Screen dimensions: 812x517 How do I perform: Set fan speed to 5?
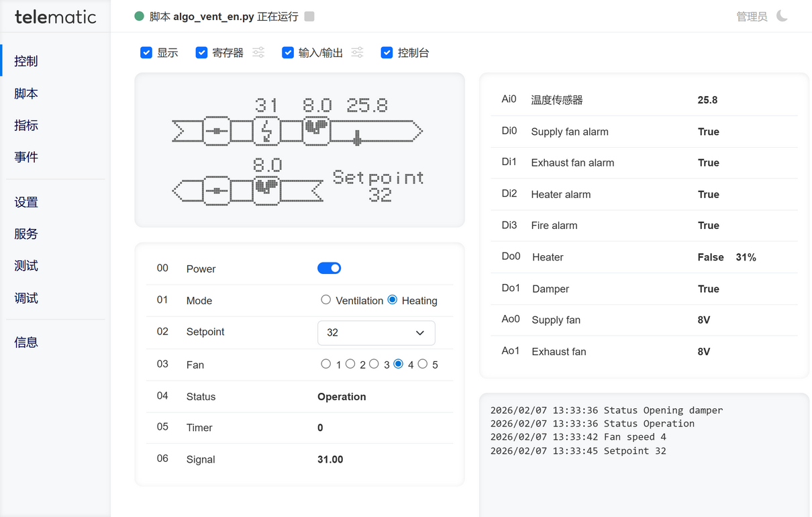[x=423, y=364]
